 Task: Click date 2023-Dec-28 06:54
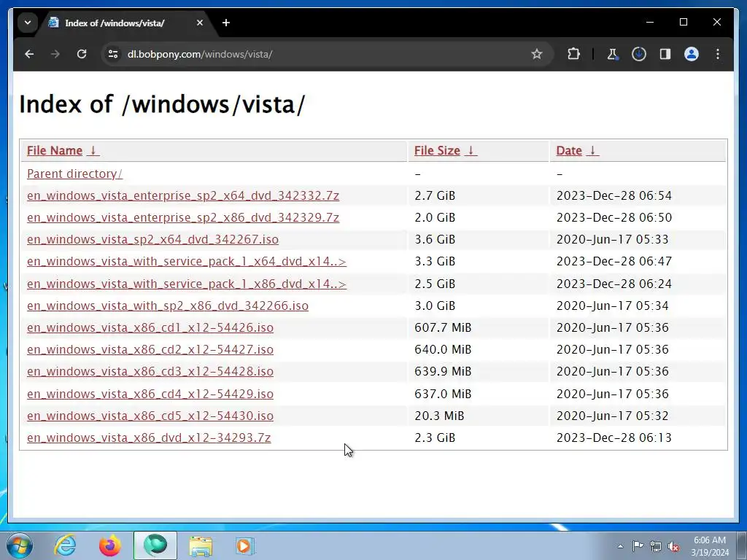coord(614,195)
